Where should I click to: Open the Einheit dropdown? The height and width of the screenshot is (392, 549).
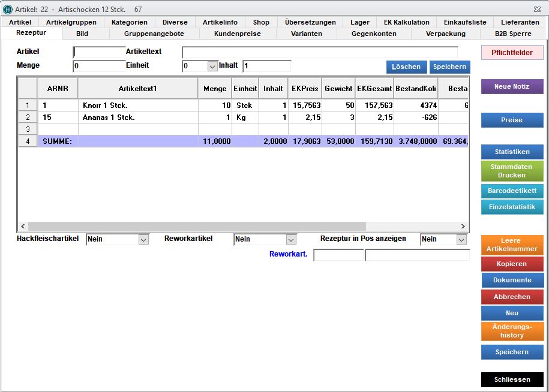pos(212,66)
